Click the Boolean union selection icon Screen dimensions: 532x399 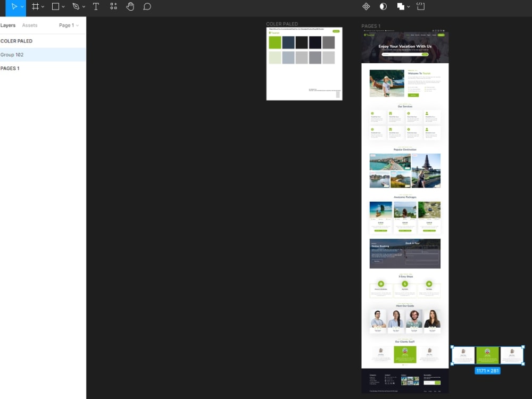[x=401, y=6]
